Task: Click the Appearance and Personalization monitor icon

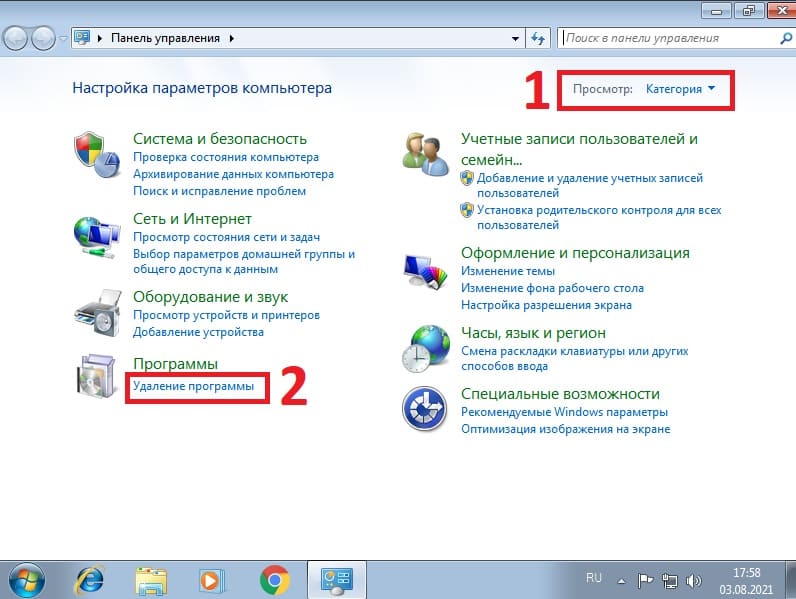Action: (x=425, y=273)
